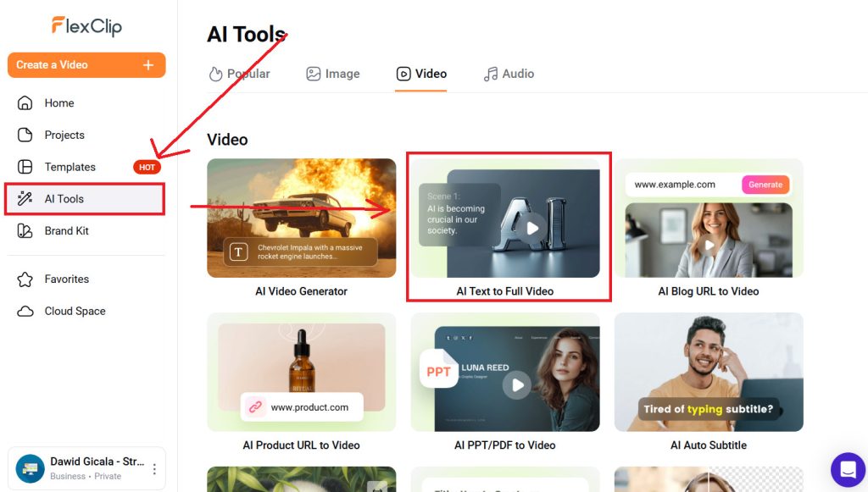The image size is (868, 492).
Task: Select the Audio tab
Action: pos(509,74)
